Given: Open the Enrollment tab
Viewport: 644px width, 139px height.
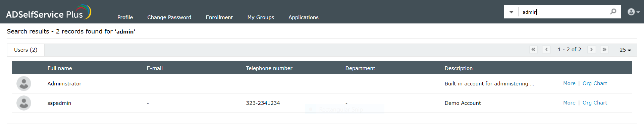Looking at the screenshot, I should pos(219,17).
